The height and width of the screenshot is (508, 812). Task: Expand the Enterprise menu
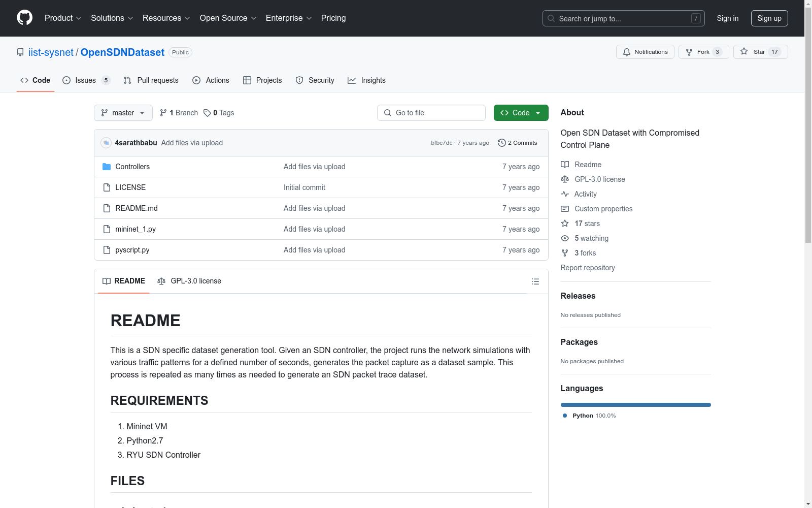(289, 18)
